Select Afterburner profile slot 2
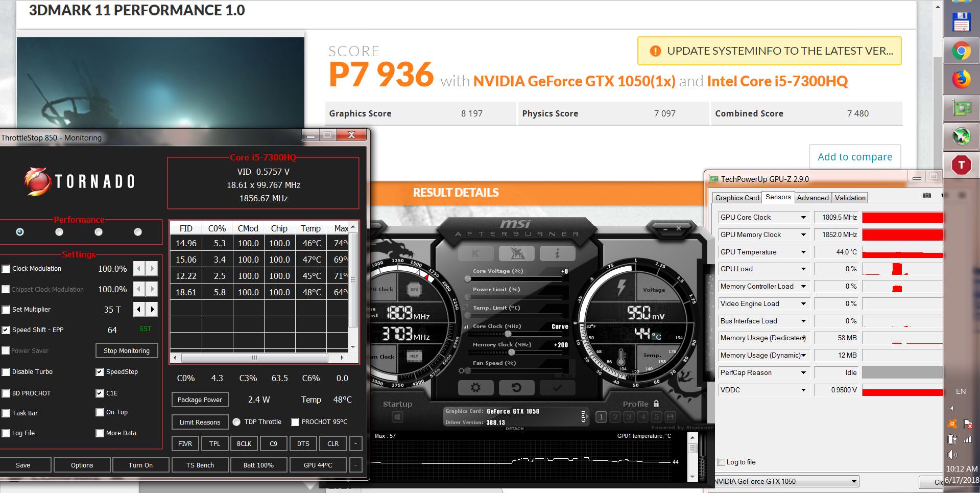The image size is (980, 493). [615, 417]
